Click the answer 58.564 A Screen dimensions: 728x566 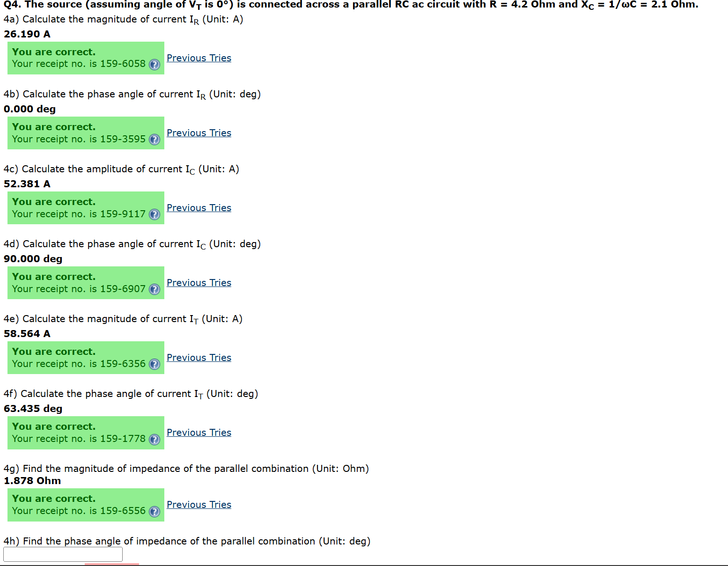point(27,334)
